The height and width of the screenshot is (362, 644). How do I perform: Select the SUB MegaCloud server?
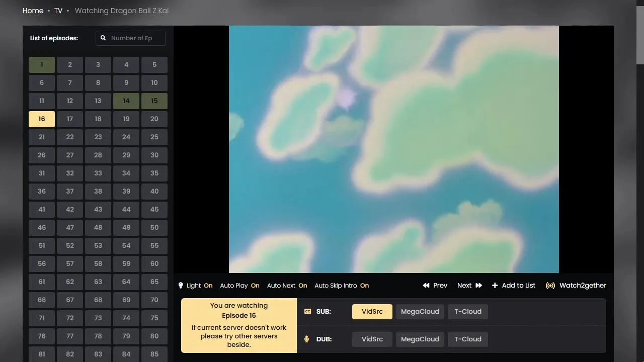click(x=420, y=311)
